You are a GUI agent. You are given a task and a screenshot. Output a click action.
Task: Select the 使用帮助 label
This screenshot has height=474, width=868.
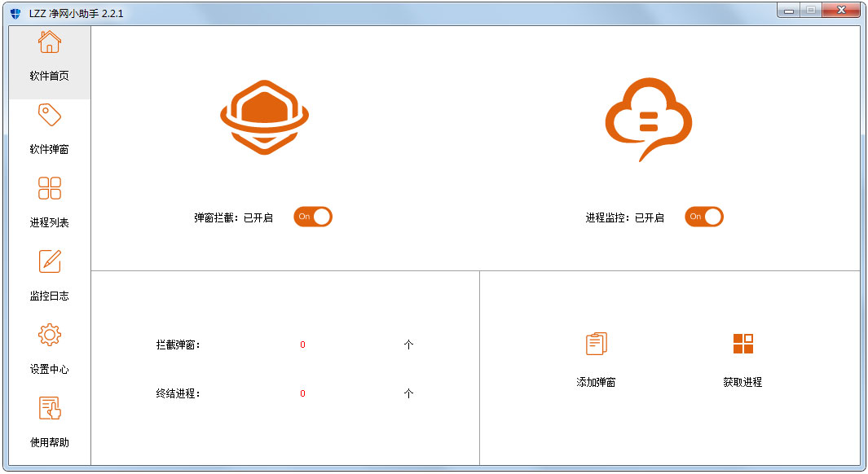(x=49, y=442)
